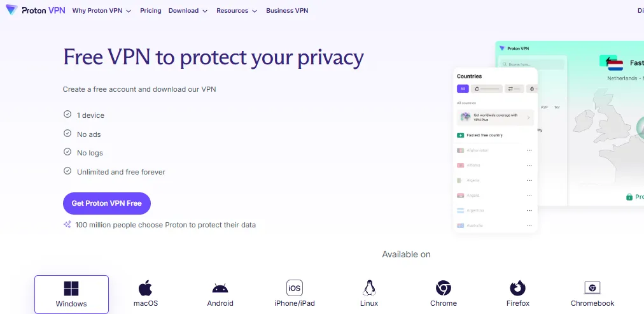This screenshot has width=644, height=314.
Task: Pick the iOS iPhone/iPad icon
Action: point(295,288)
